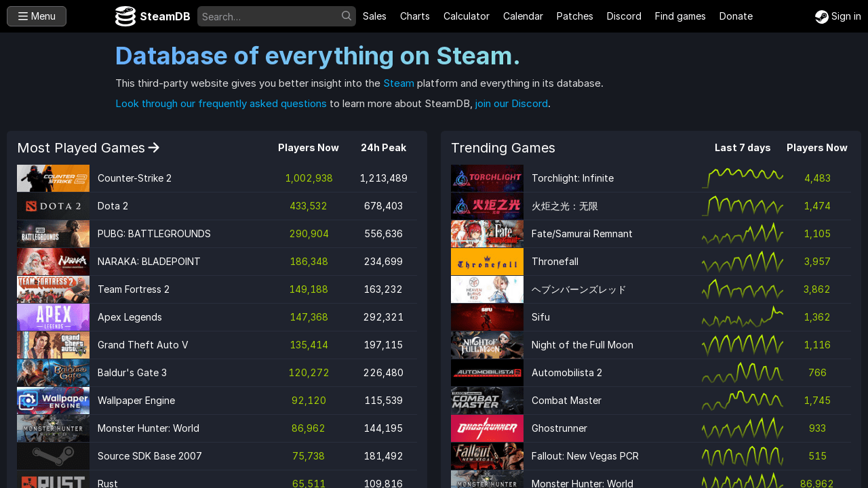This screenshot has width=868, height=488.
Task: Open the Patches menu item
Action: click(x=575, y=16)
